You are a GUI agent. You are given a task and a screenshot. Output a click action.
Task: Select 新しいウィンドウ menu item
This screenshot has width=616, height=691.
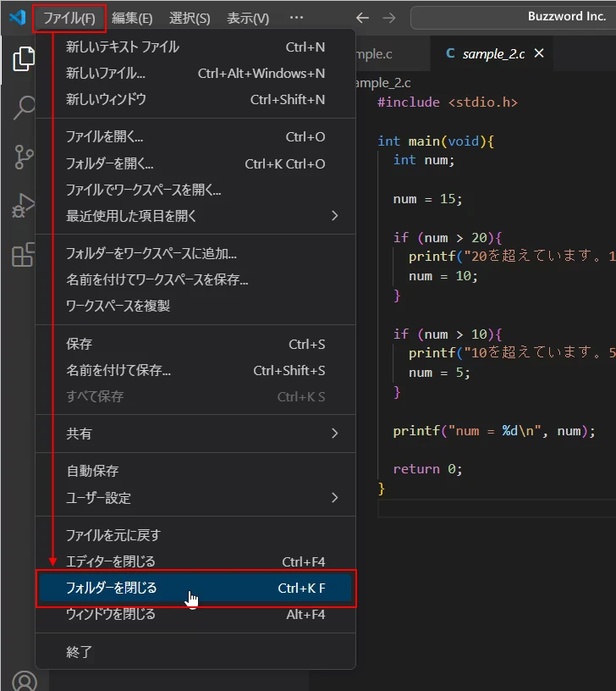coord(195,100)
